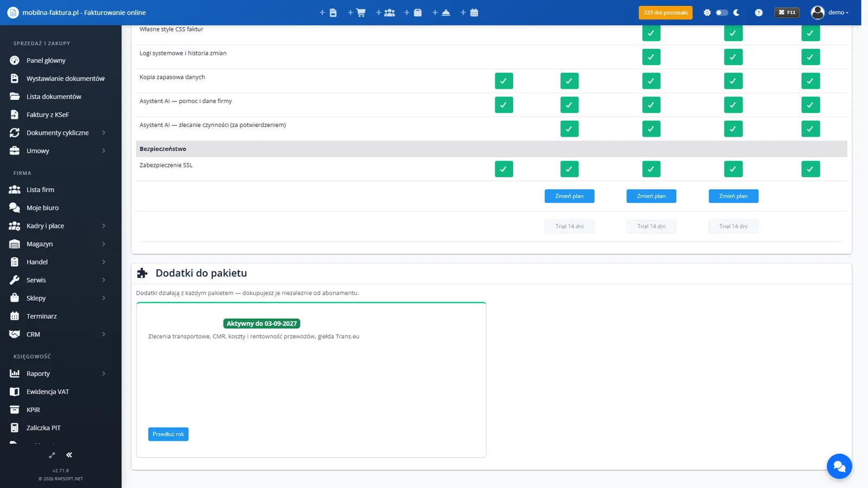Expand Sklepy submenu chevron
Image resolution: width=868 pixels, height=488 pixels.
[104, 298]
